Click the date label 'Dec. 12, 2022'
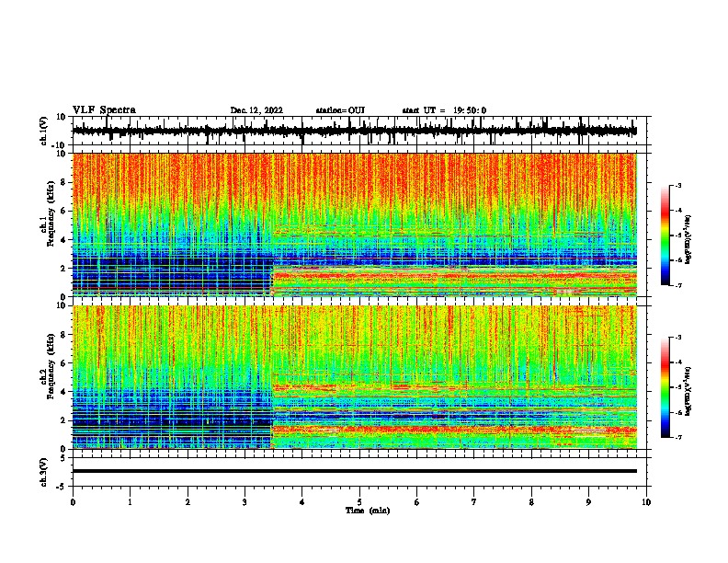Screen dimensions: 728x563 256,110
